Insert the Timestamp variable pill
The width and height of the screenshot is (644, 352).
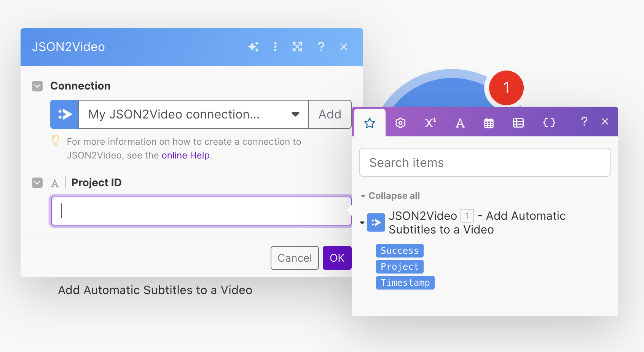(x=405, y=283)
